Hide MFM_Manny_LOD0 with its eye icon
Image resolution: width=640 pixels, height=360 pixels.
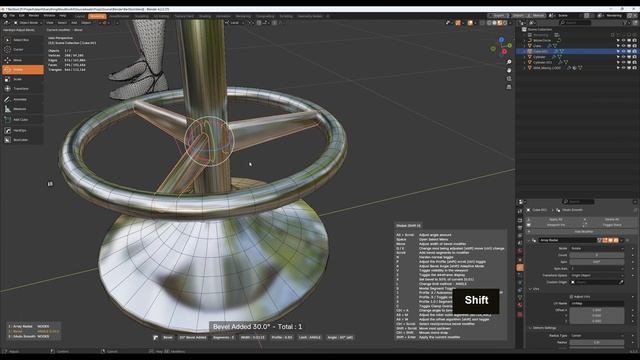[623, 68]
